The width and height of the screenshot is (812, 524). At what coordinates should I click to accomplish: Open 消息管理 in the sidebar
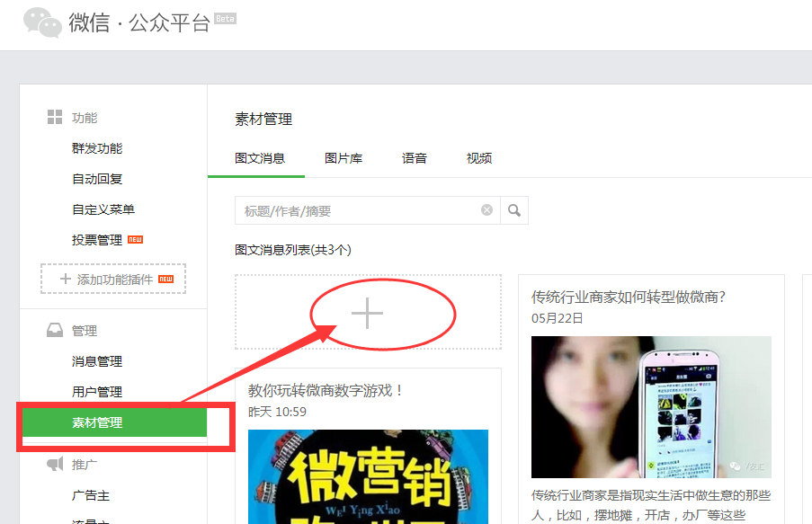(97, 361)
